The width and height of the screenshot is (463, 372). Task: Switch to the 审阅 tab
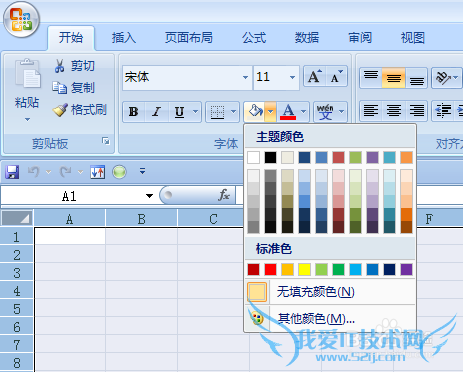360,37
